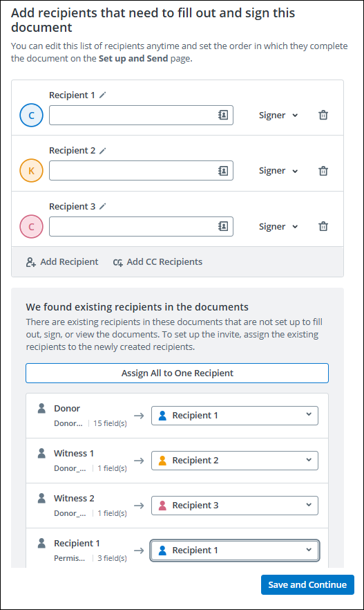
Task: Open assignment dropdown for Permis... Recipient 1 row
Action: pos(235,551)
